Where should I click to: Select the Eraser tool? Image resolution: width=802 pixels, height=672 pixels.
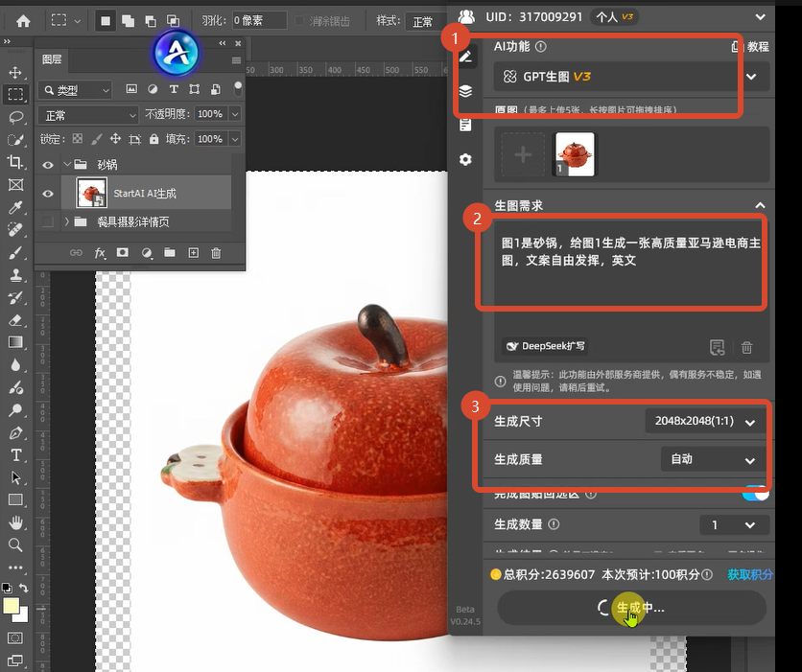pos(15,320)
